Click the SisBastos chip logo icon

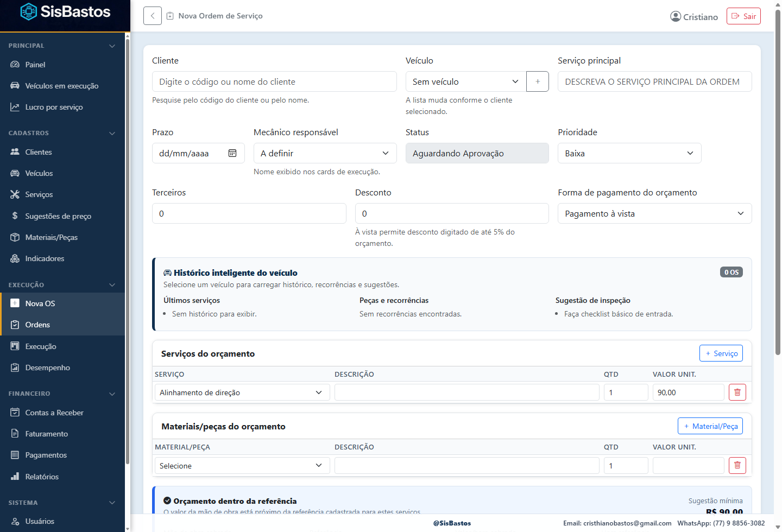click(28, 11)
